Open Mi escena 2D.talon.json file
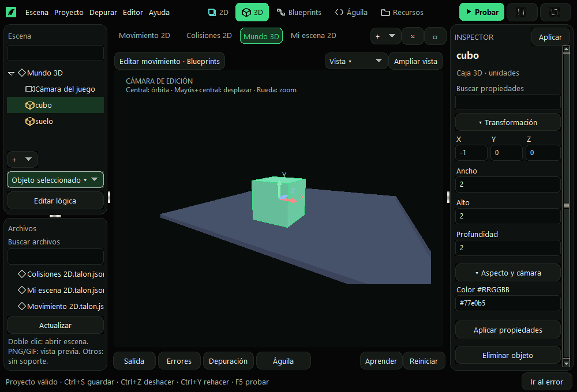The width and height of the screenshot is (577, 392). (61, 290)
